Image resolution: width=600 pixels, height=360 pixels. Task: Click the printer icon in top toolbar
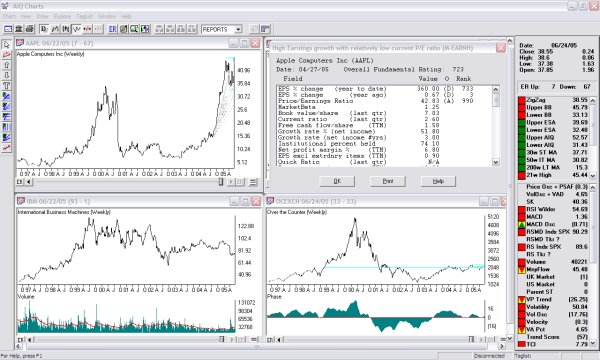(29, 29)
